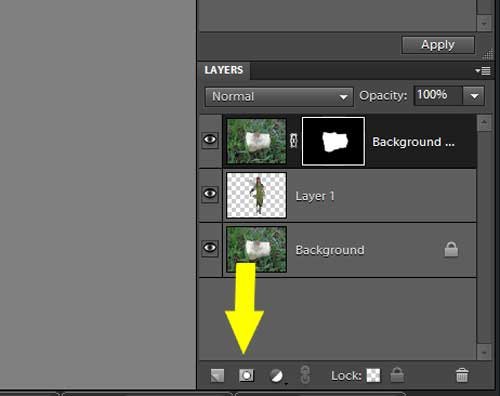Open Layers panel options menu icon
The width and height of the screenshot is (500, 396).
tap(483, 71)
